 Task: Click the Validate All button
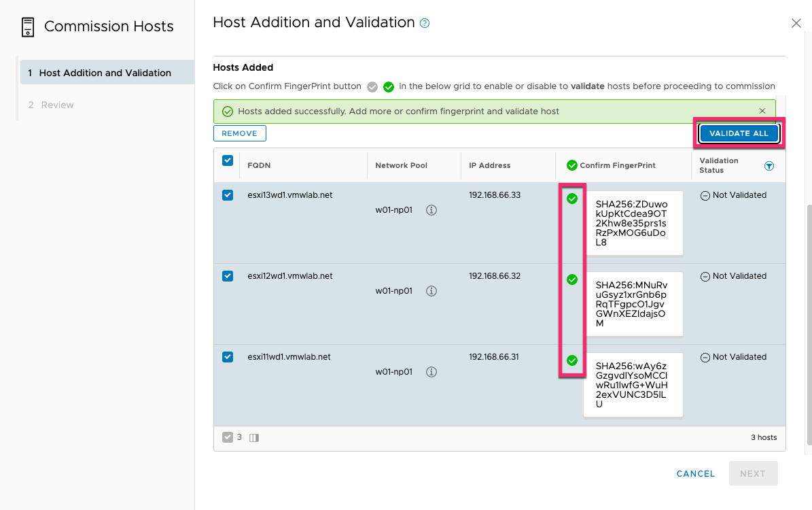tap(739, 133)
